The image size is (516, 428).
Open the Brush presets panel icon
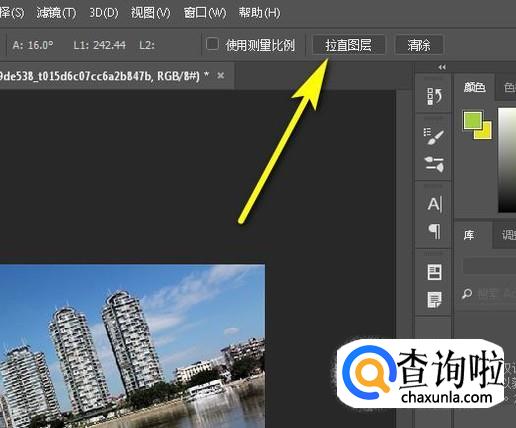[434, 136]
